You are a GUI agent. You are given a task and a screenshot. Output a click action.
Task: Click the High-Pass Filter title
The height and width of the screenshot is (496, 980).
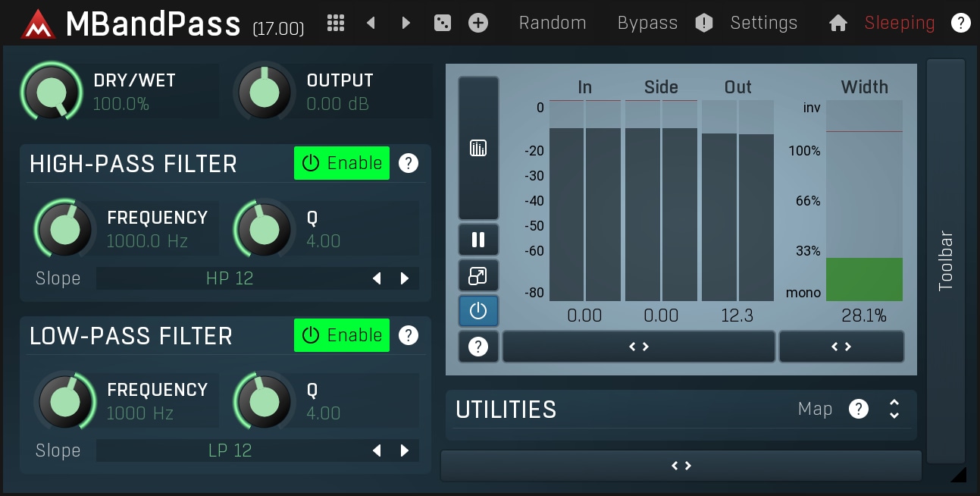coord(133,164)
